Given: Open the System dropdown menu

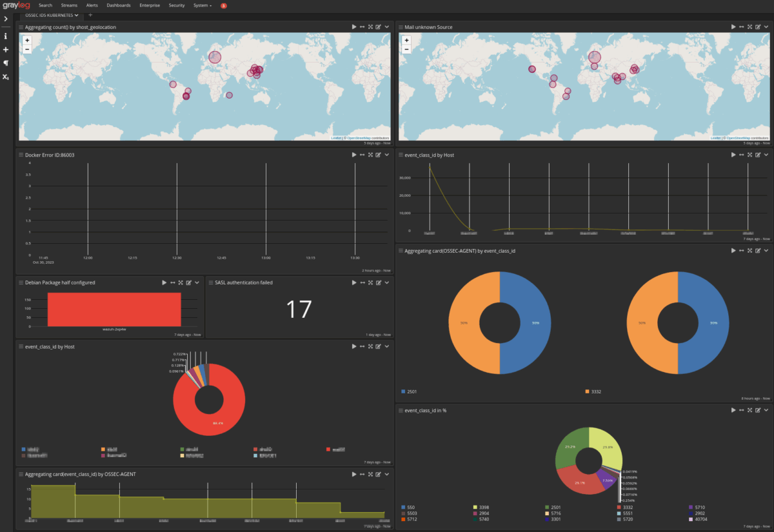Looking at the screenshot, I should coord(202,5).
